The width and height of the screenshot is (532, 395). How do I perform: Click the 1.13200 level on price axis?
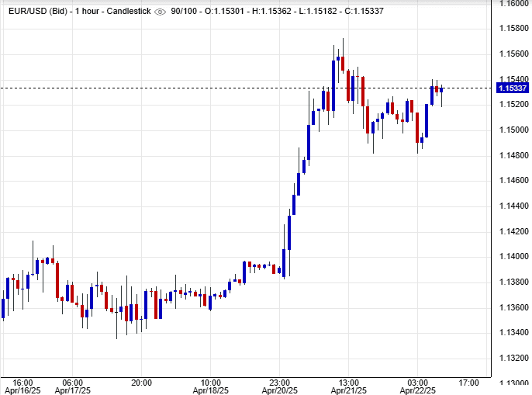[x=513, y=358]
